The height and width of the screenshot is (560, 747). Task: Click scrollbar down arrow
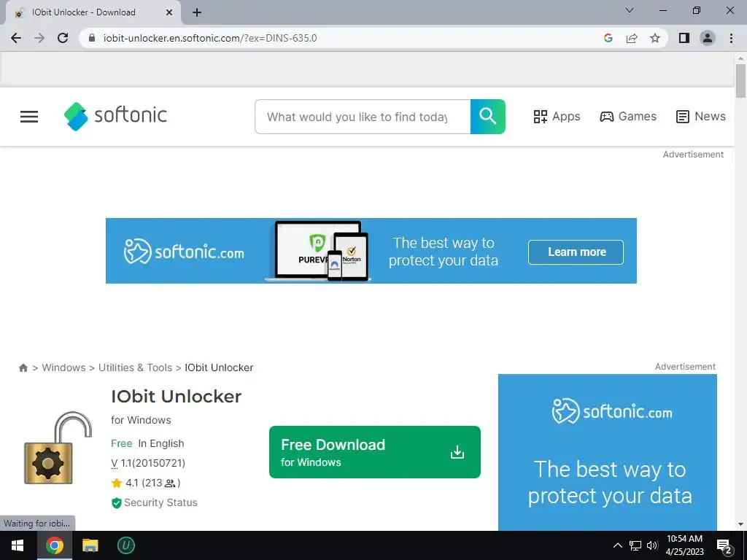tap(740, 524)
